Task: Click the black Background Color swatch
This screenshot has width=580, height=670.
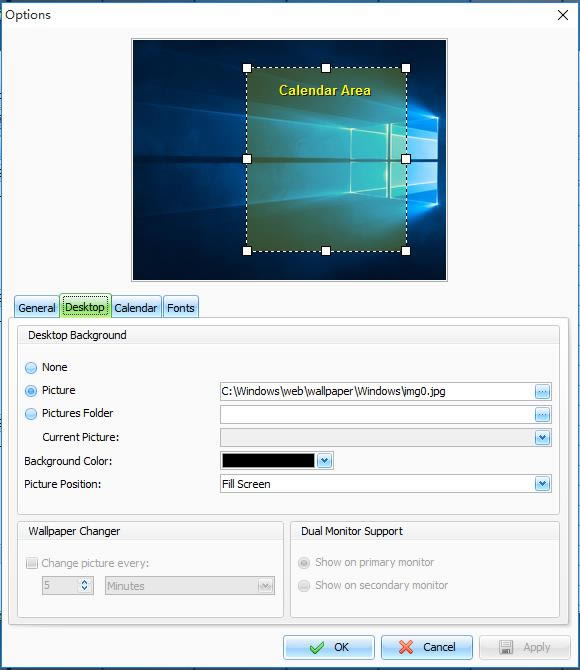Action: point(268,461)
